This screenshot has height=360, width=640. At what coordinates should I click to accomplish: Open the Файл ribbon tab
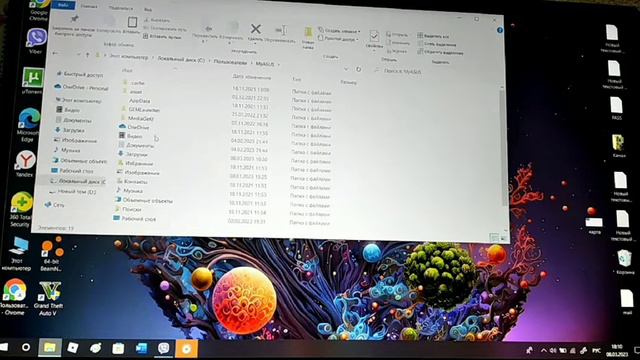click(63, 5)
